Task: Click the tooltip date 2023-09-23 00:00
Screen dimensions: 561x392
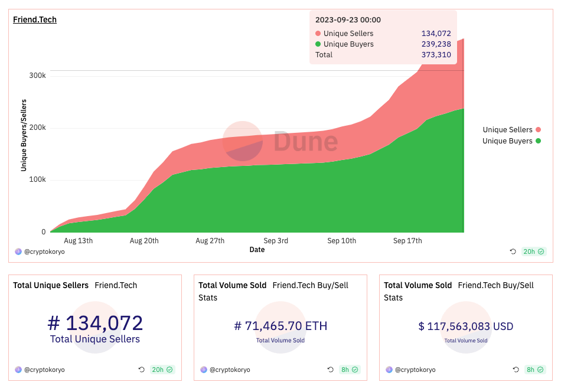Action: [348, 19]
